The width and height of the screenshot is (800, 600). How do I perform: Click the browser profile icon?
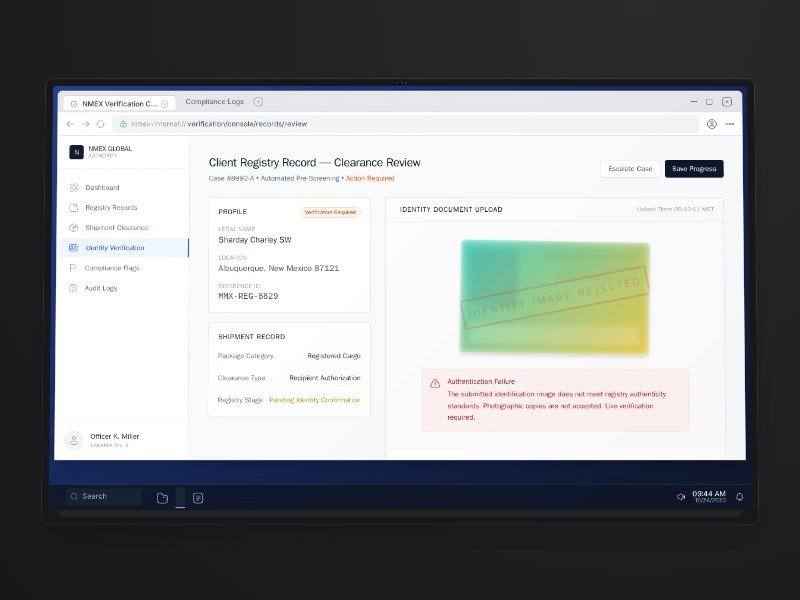[712, 124]
